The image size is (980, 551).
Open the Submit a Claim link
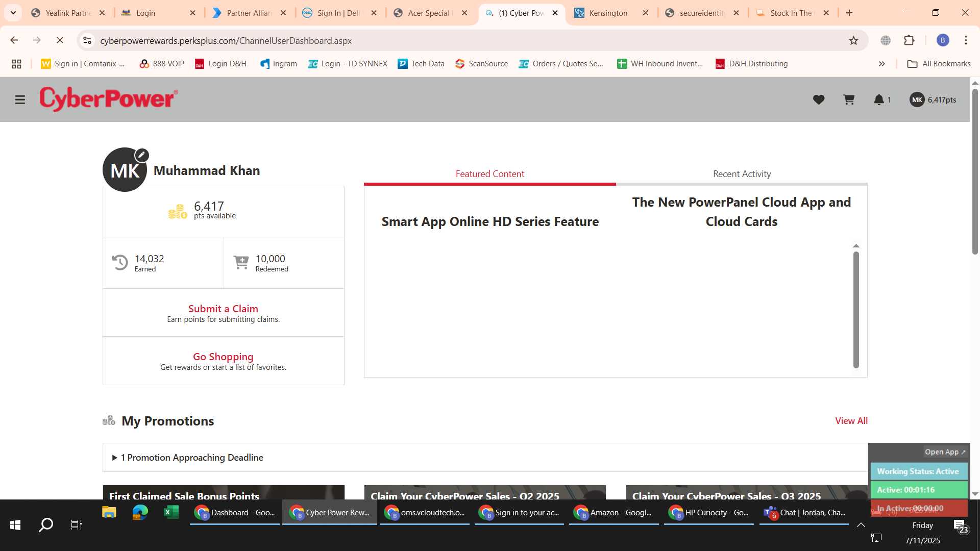click(x=223, y=309)
